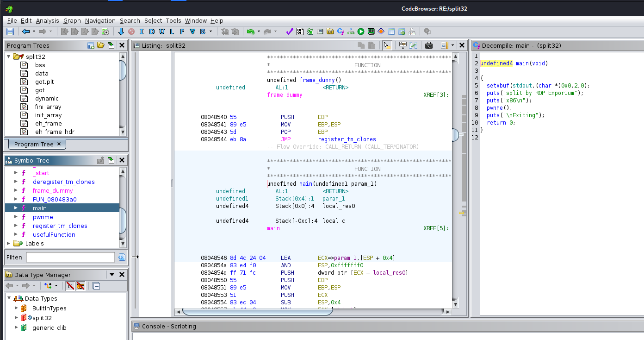Click the Save program toolbar icon

coord(10,31)
